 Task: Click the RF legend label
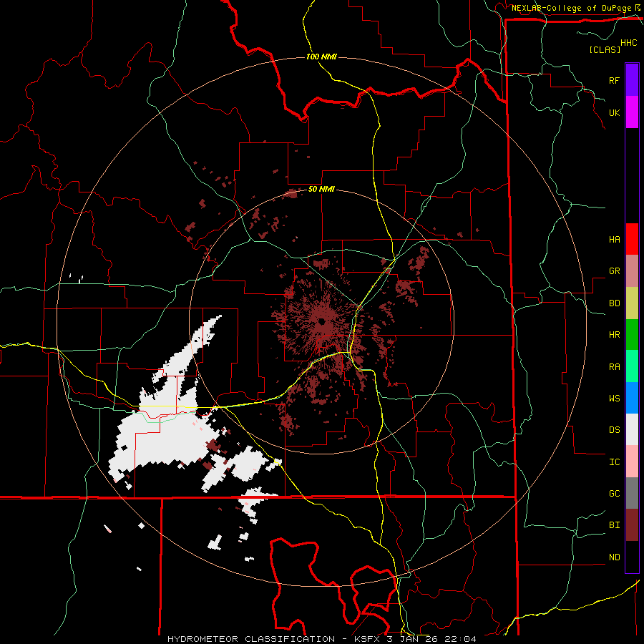pyautogui.click(x=614, y=81)
